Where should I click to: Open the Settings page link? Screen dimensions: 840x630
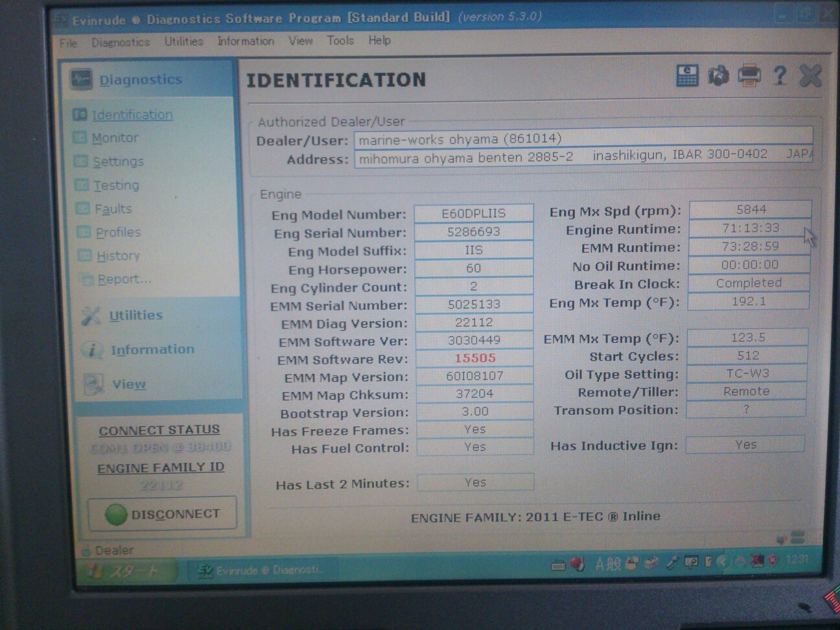(x=118, y=161)
